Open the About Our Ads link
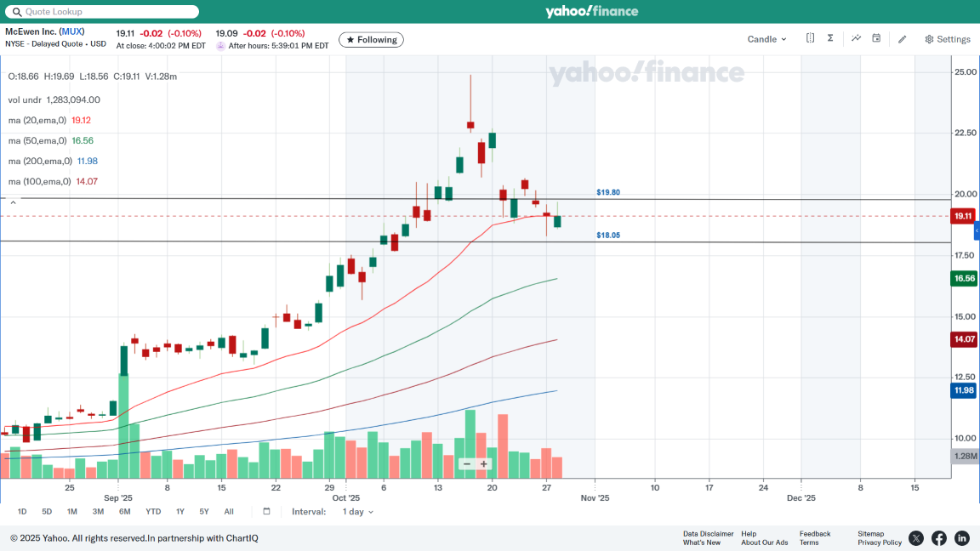The image size is (980, 551). pyautogui.click(x=765, y=542)
